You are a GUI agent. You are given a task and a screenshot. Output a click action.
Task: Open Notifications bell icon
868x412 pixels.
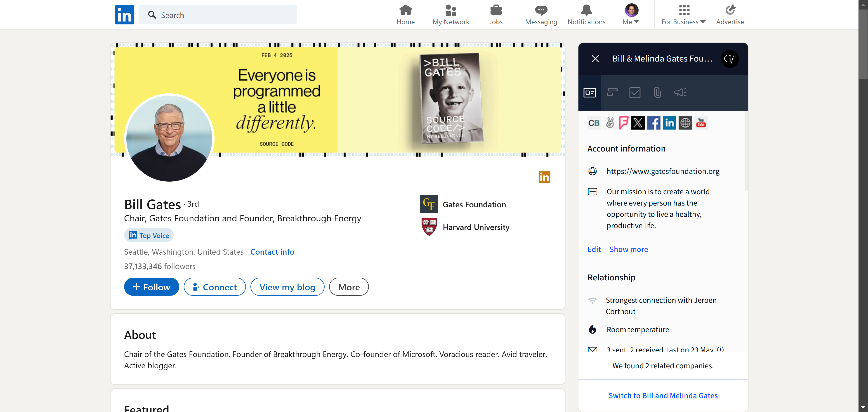tap(586, 15)
